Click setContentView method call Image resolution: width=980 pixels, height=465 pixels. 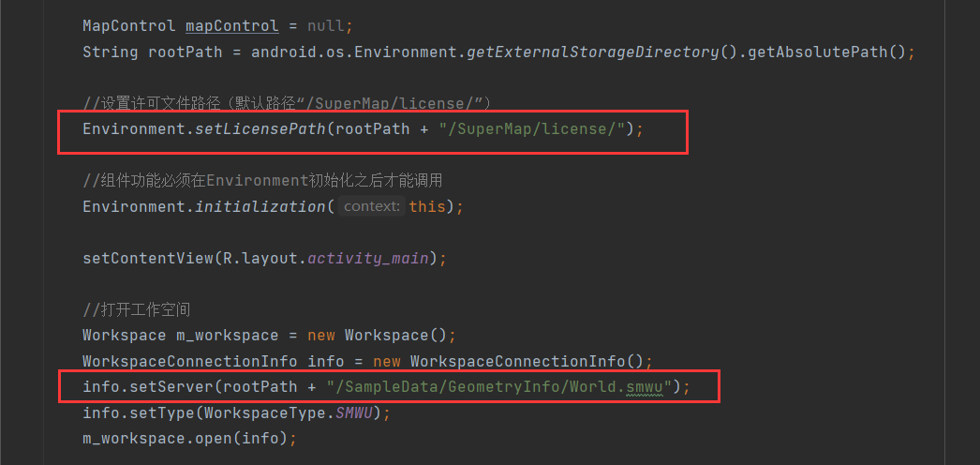pyautogui.click(x=148, y=258)
